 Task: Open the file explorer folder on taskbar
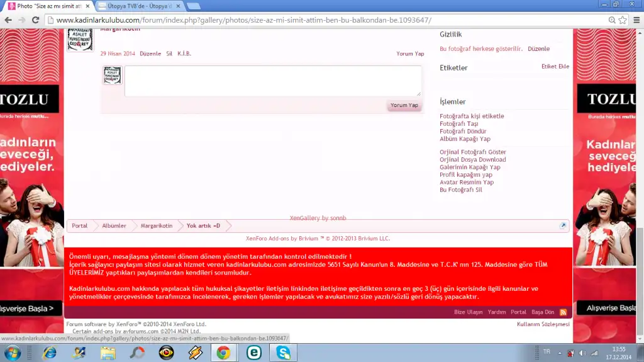click(108, 353)
